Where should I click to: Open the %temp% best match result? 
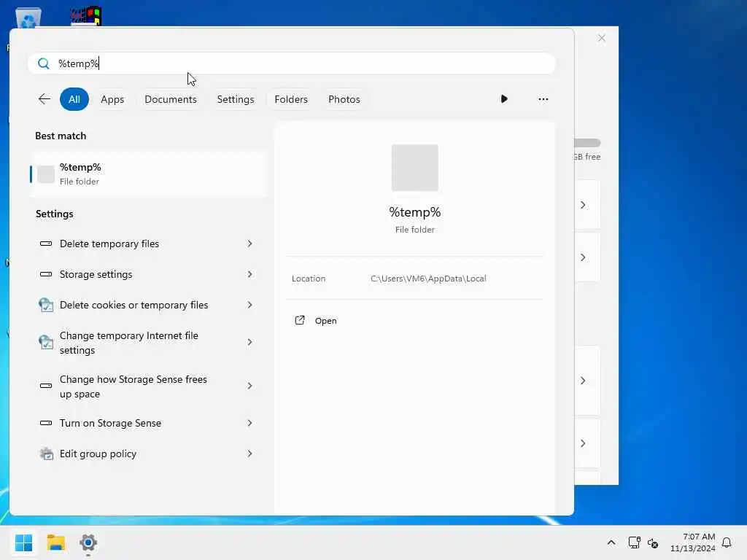(x=148, y=174)
